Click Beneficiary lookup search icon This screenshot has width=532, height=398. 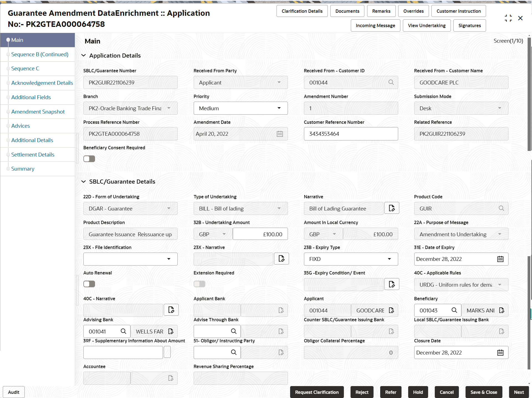454,310
